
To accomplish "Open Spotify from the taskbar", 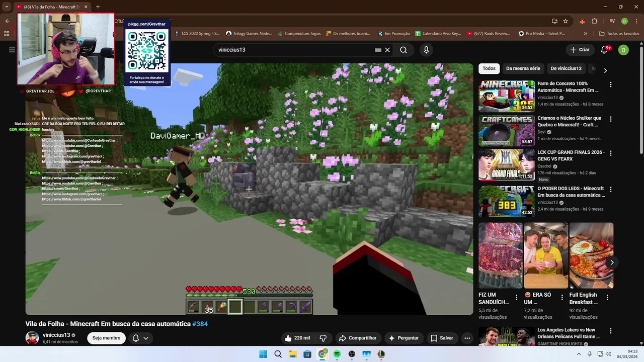I will pos(337,354).
